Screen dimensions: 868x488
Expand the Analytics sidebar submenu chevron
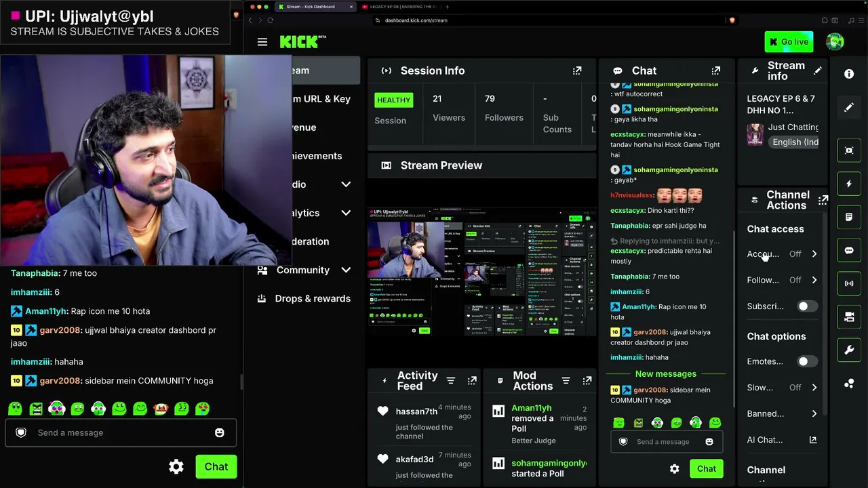click(346, 213)
